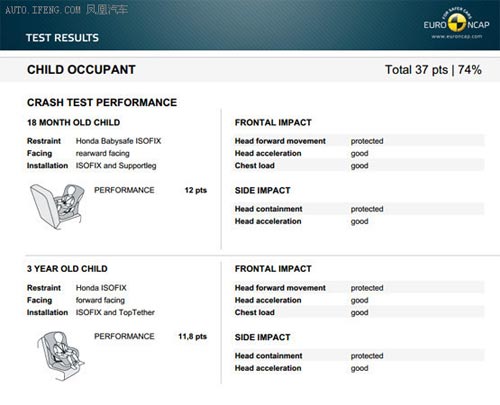Click PERFORMANCE label beside 11,8 pts

(x=124, y=336)
